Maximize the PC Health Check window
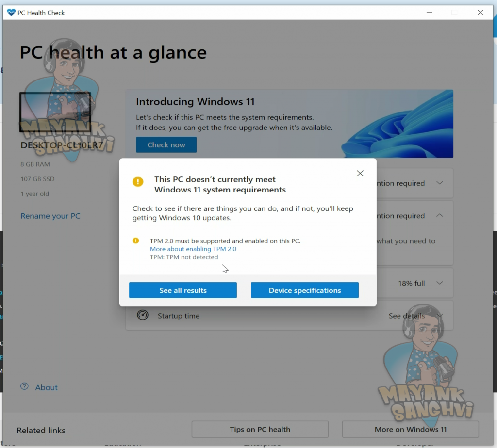Viewport: 497px width, 448px height. coord(454,13)
